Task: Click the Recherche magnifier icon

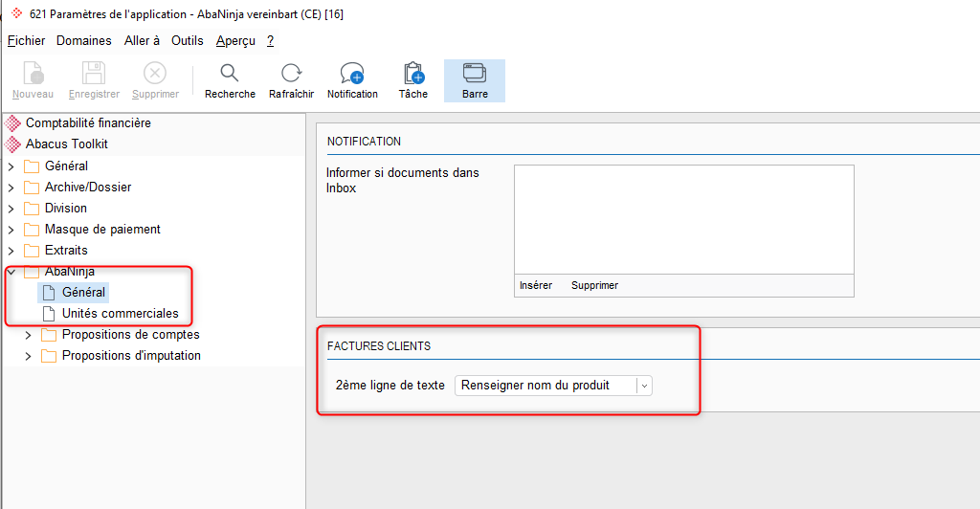Action: pyautogui.click(x=230, y=73)
